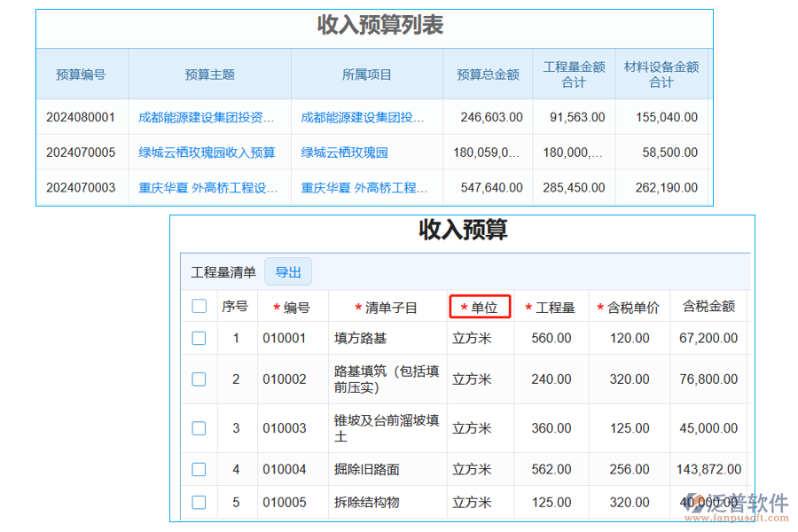Click budget number 2024070005 cell

point(82,152)
